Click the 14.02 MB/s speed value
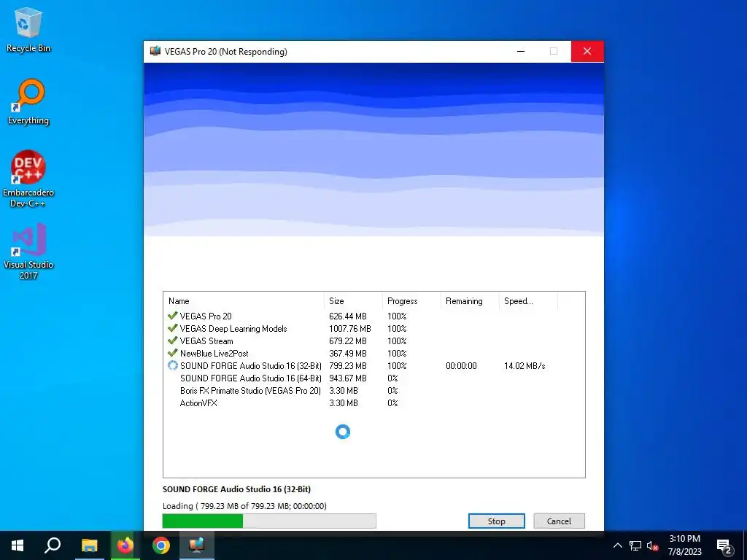 coord(525,366)
